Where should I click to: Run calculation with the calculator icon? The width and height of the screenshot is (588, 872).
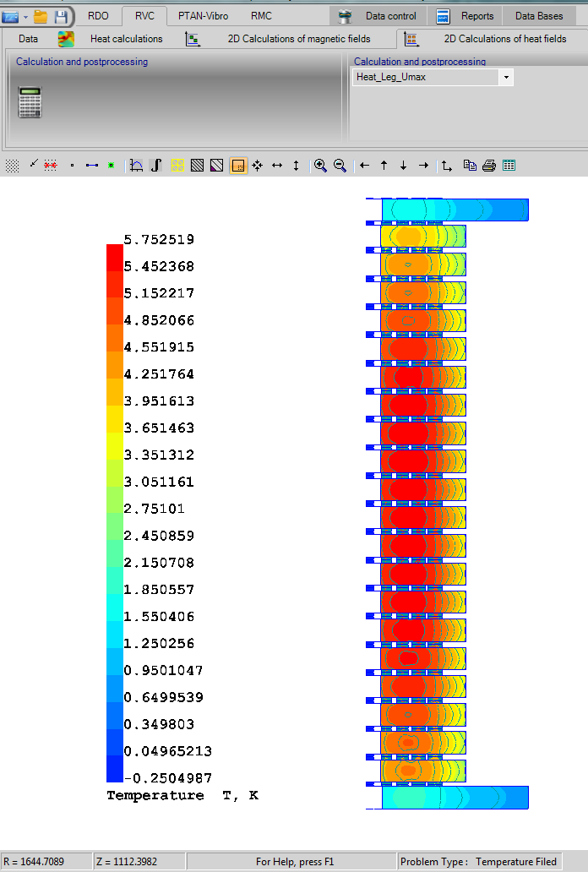coord(30,101)
